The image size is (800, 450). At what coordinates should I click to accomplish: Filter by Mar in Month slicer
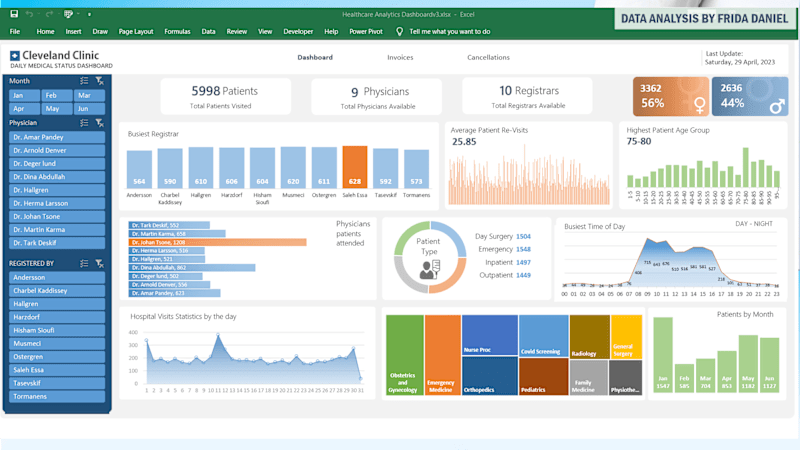(89, 95)
